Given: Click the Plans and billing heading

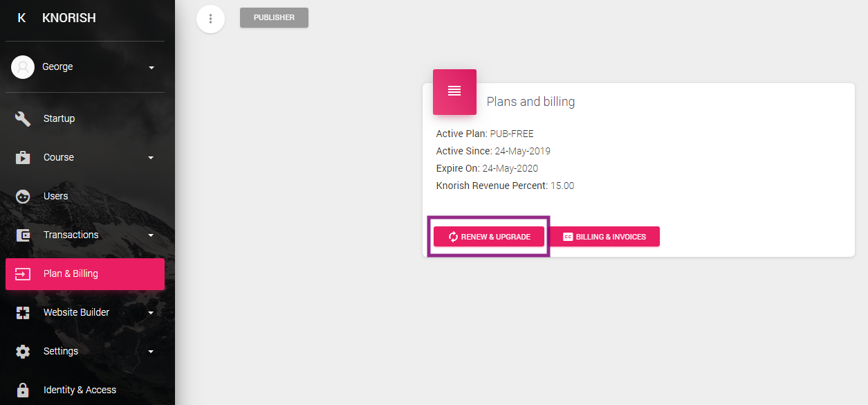Looking at the screenshot, I should (x=530, y=102).
